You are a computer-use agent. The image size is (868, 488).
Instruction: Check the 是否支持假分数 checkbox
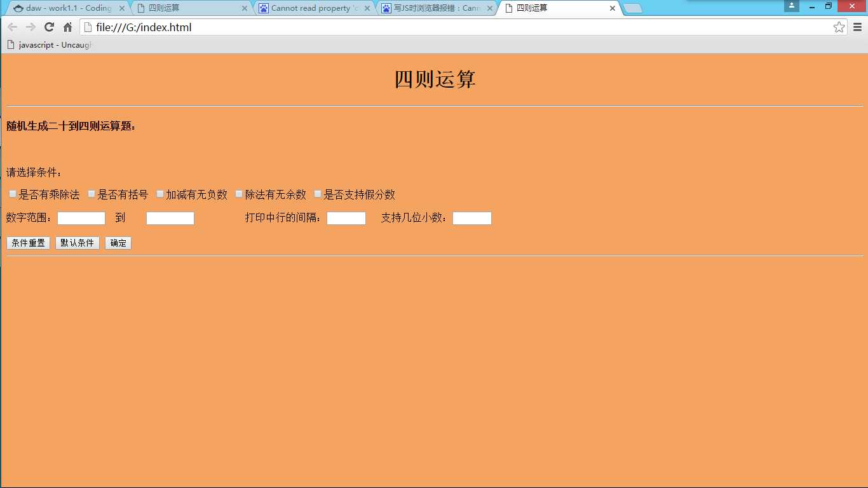tap(318, 194)
